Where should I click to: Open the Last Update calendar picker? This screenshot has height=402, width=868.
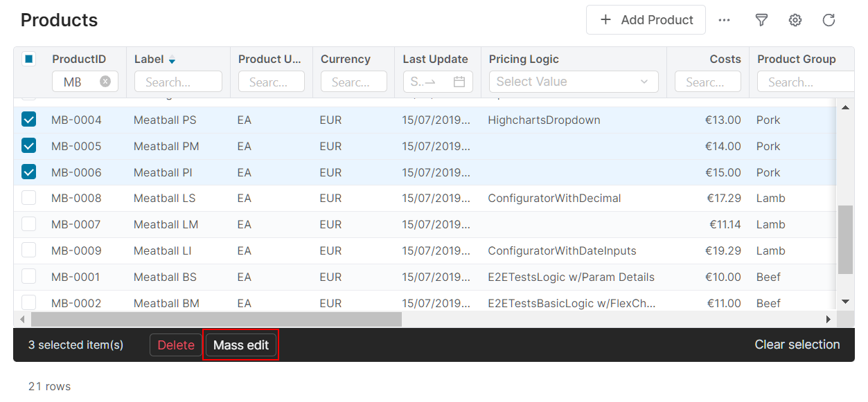459,82
